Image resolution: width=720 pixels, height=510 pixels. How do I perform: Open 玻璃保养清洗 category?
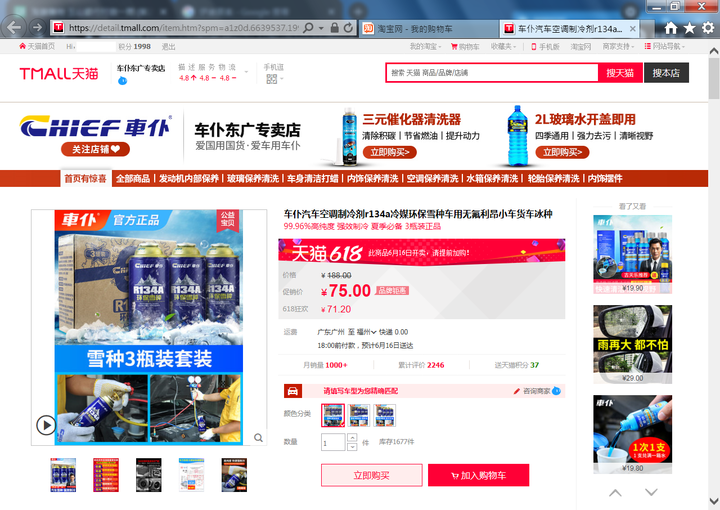[253, 179]
